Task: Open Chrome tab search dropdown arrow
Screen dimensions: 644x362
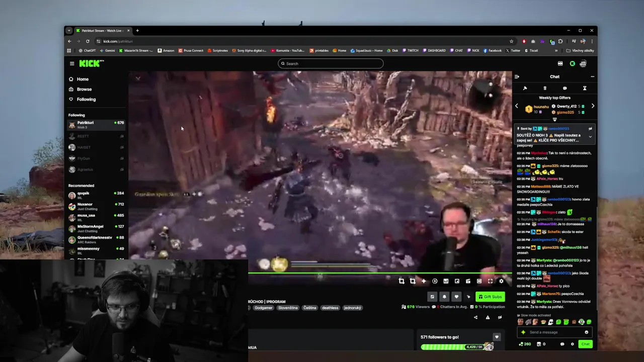Action: point(69,31)
